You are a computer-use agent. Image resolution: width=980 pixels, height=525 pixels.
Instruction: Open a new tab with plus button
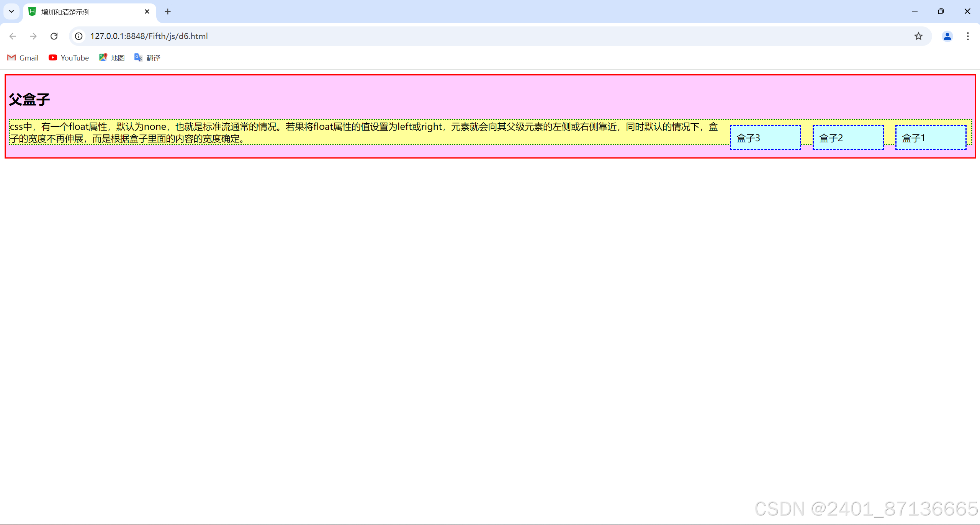tap(167, 11)
